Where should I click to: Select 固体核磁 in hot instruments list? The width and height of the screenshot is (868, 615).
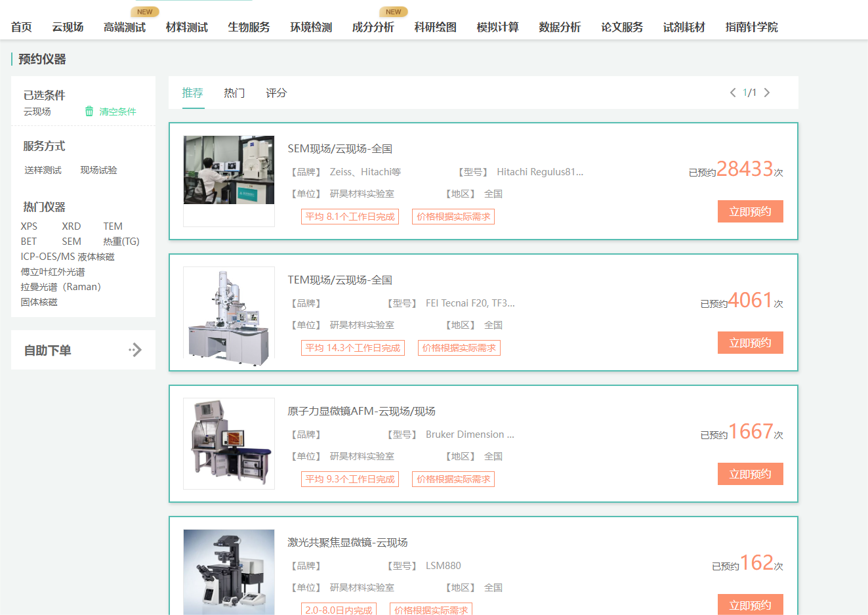[38, 301]
